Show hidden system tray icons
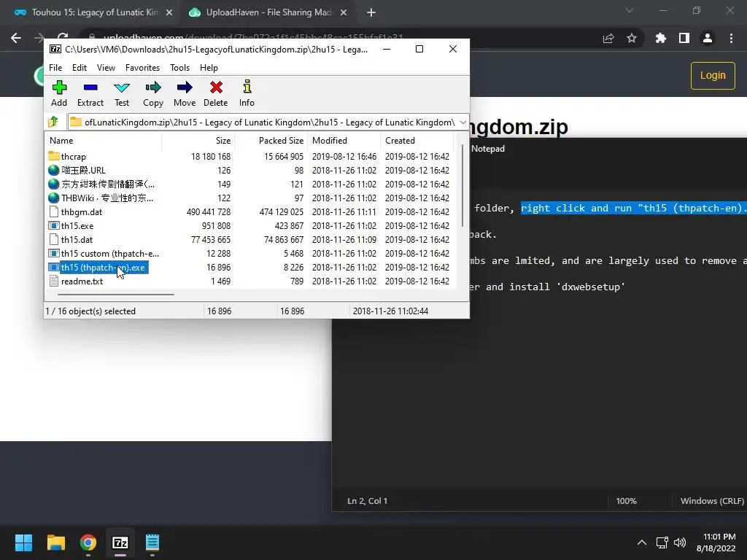747x560 pixels. 642,542
